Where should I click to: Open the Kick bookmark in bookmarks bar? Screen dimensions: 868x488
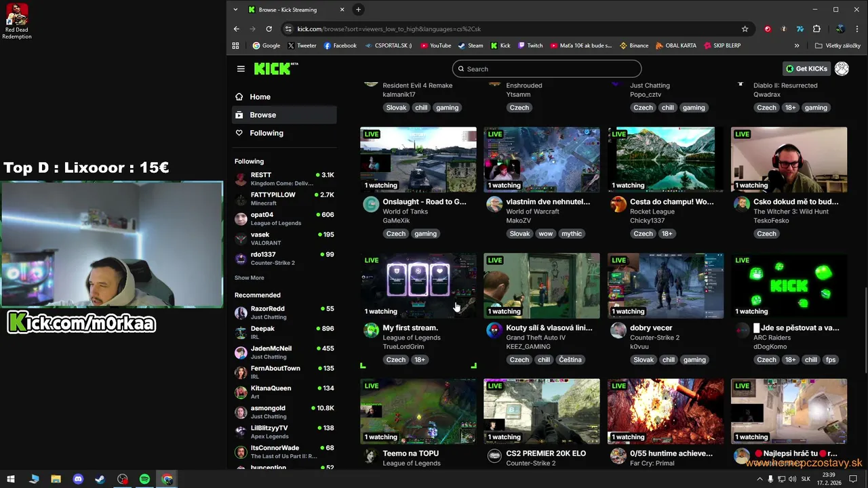pos(500,45)
